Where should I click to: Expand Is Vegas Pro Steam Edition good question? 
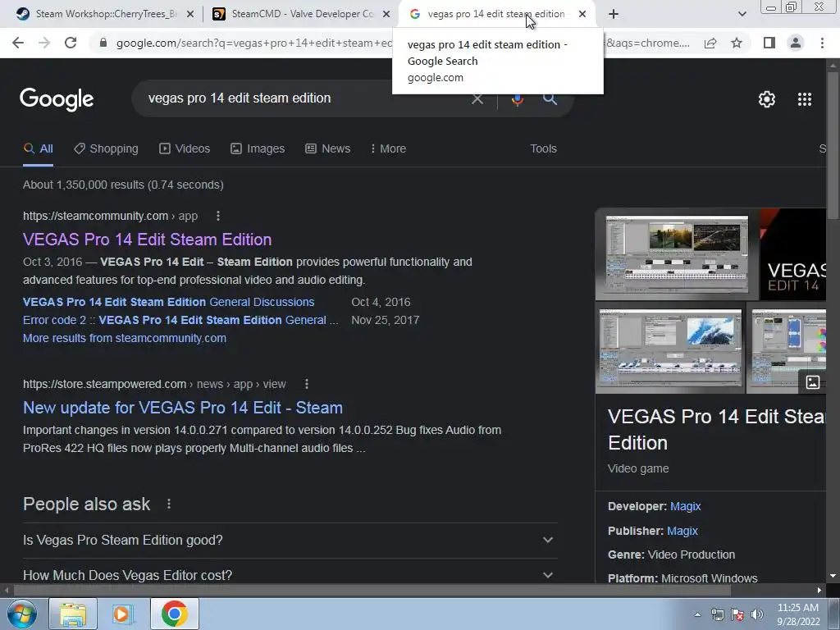point(290,540)
